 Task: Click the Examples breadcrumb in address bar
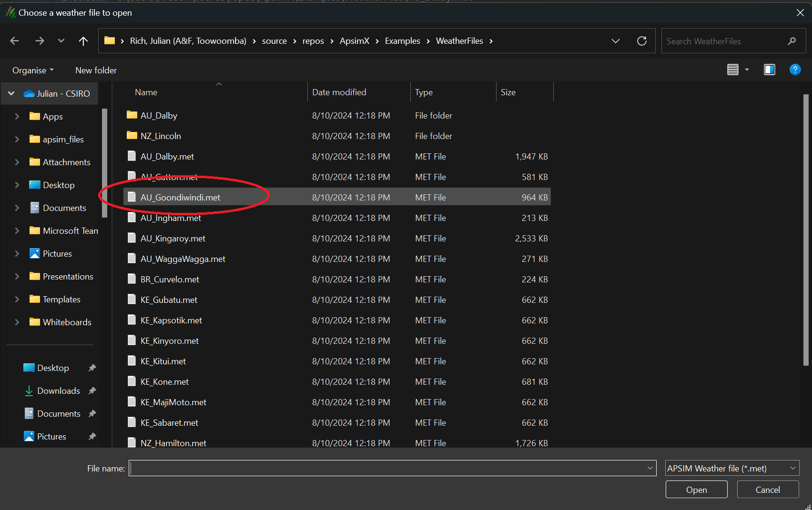click(402, 41)
